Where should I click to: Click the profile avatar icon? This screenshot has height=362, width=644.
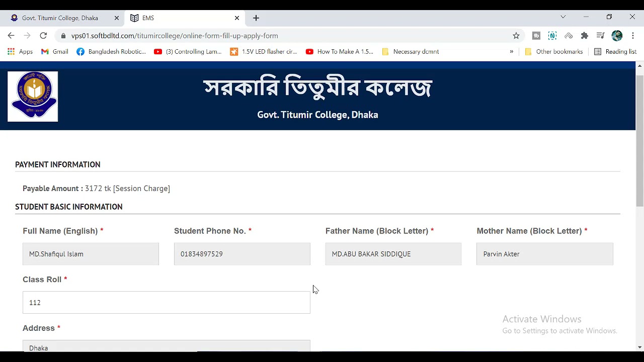[x=617, y=36]
